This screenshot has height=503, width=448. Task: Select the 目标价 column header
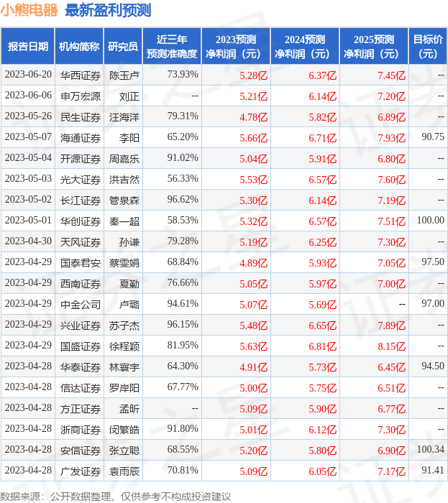[x=428, y=46]
